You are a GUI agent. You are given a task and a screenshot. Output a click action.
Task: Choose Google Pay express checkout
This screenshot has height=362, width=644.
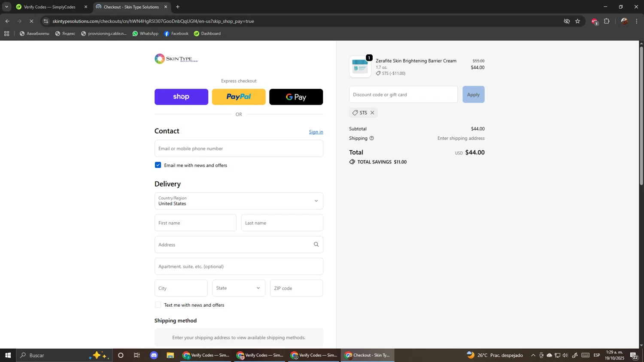click(296, 97)
